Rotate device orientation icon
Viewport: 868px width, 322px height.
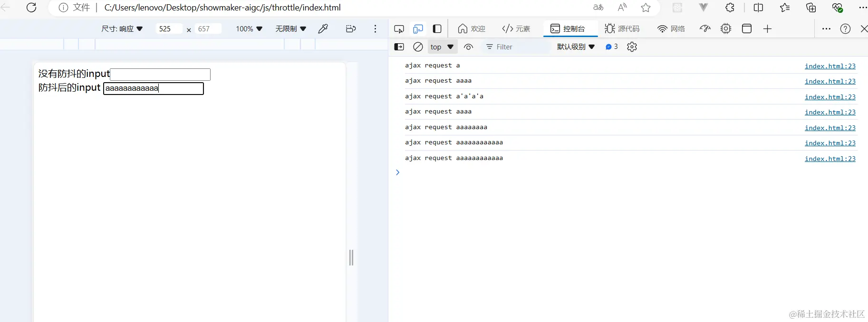(x=351, y=28)
